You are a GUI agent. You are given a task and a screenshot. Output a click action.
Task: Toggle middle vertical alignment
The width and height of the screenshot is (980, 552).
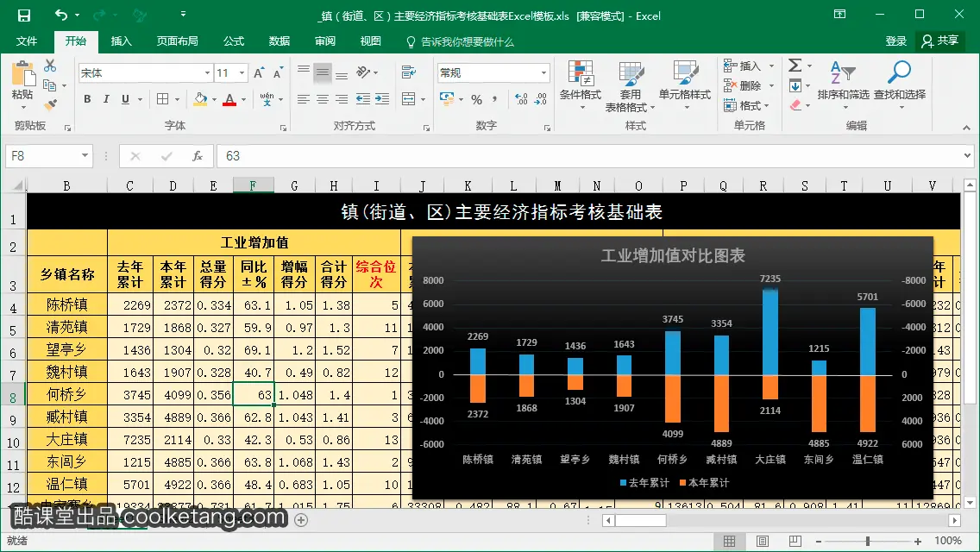(323, 72)
